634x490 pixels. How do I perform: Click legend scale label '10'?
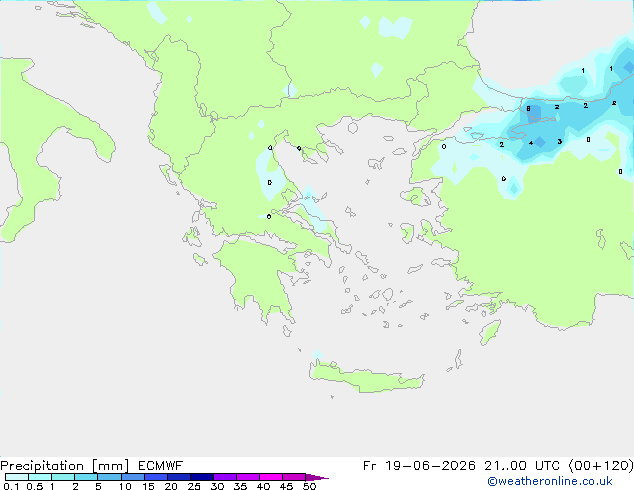125,486
